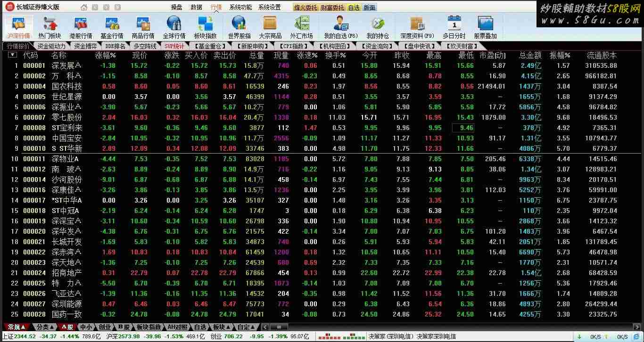
Task: Switch to the 【新股申购】 tab
Action: 254,46
